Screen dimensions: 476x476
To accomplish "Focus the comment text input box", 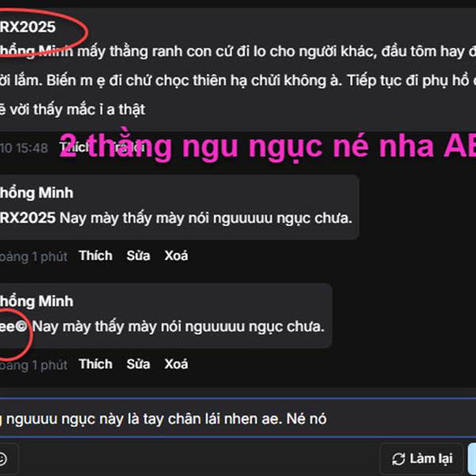I will pos(238,418).
